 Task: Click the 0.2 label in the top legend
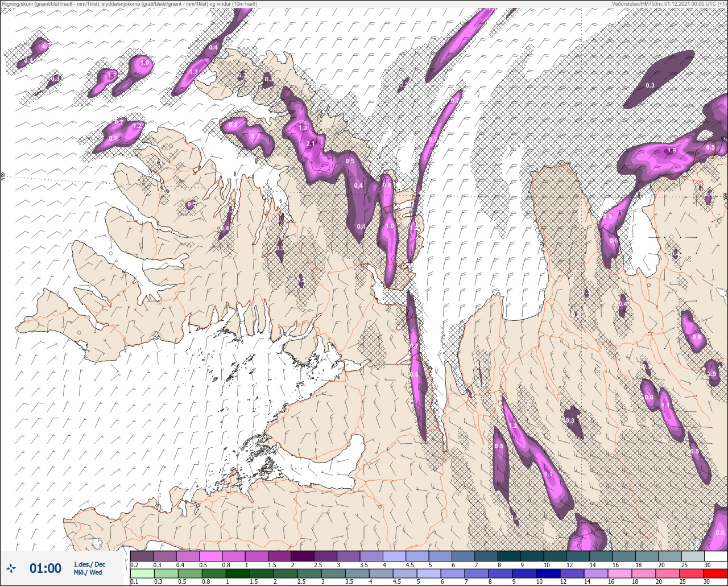(134, 564)
